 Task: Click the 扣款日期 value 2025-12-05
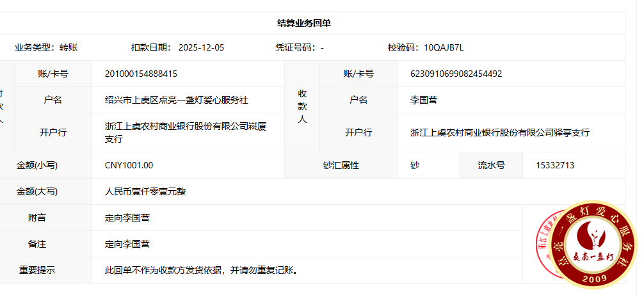[201, 47]
